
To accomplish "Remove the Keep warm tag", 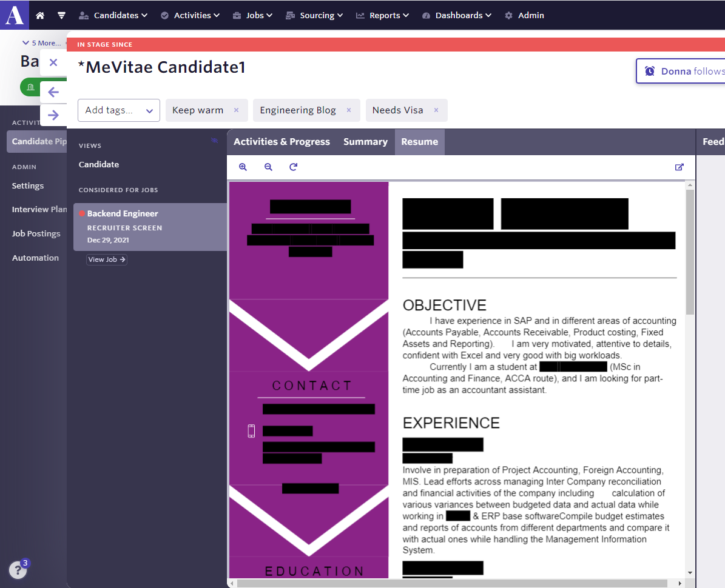I will [x=237, y=110].
